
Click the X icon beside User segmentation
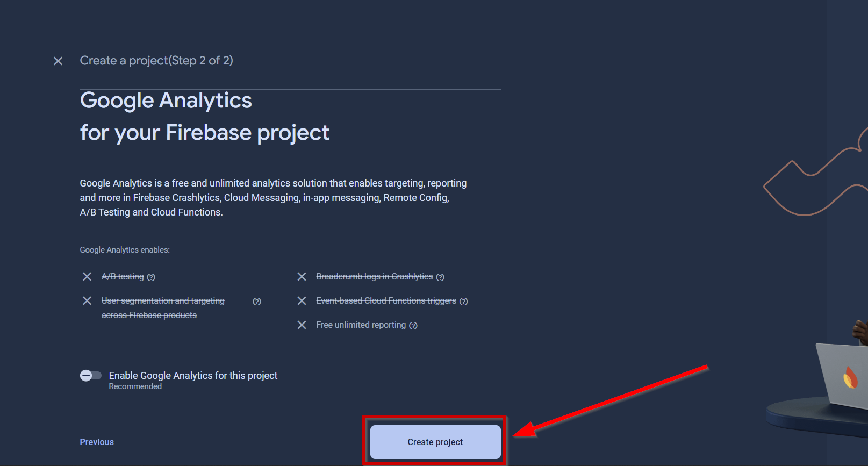[87, 301]
